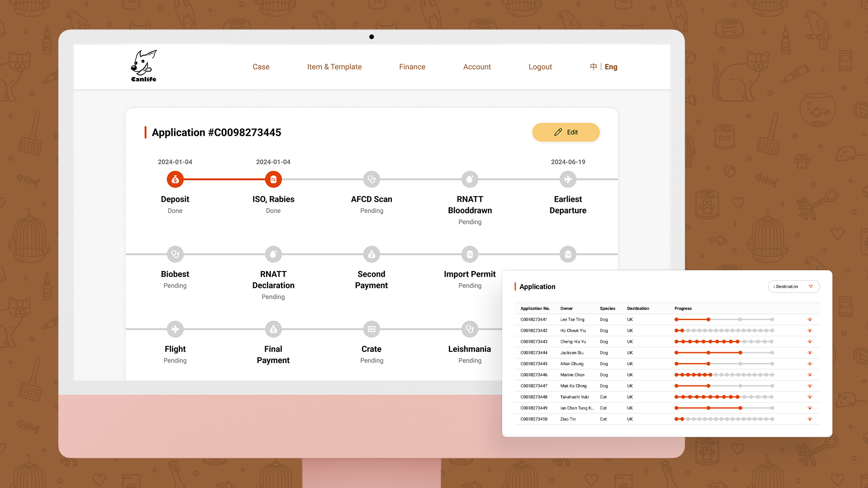Click the Biobest stethoscope step icon
Viewport: 868px width, 488px height.
click(x=175, y=254)
